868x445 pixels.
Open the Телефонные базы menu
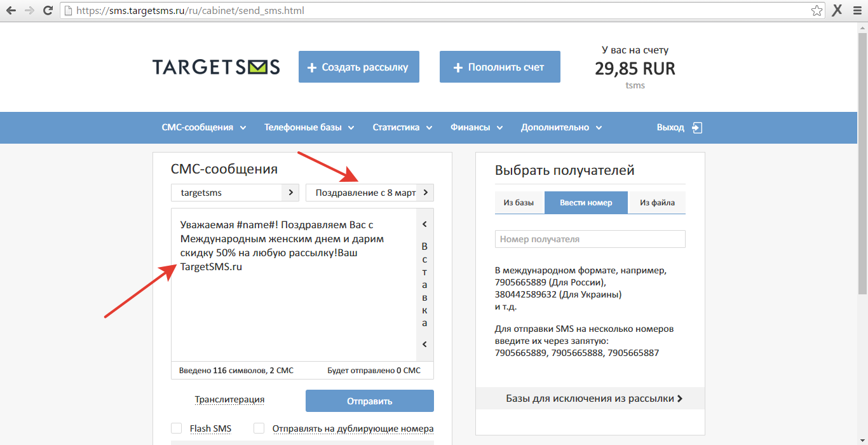[x=309, y=127]
